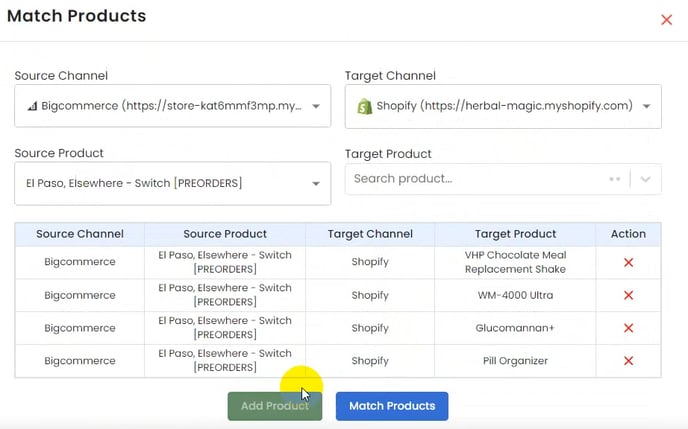The image size is (688, 429).
Task: Click the Source Channel column header
Action: tap(80, 234)
